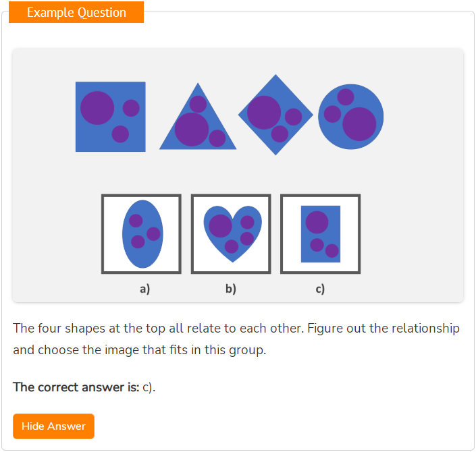This screenshot has height=452, width=476.
Task: Select answer option c) rectangle shape
Action: tap(320, 234)
